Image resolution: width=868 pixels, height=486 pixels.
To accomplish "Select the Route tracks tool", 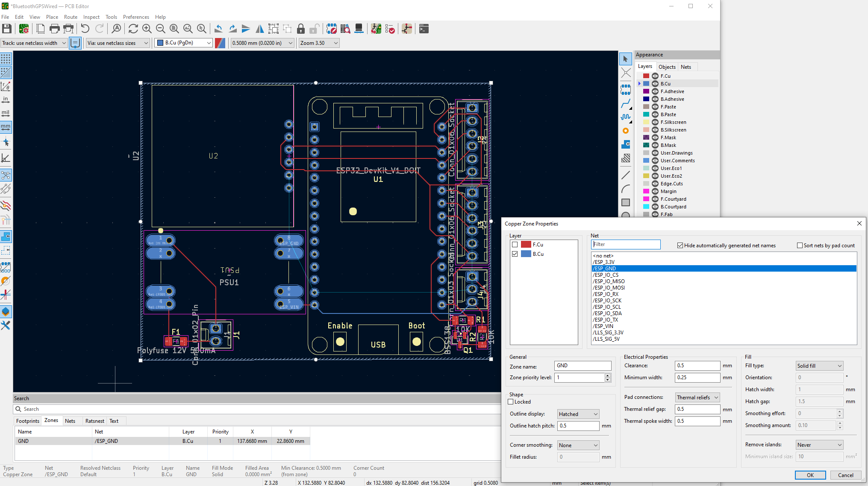I will (x=626, y=104).
